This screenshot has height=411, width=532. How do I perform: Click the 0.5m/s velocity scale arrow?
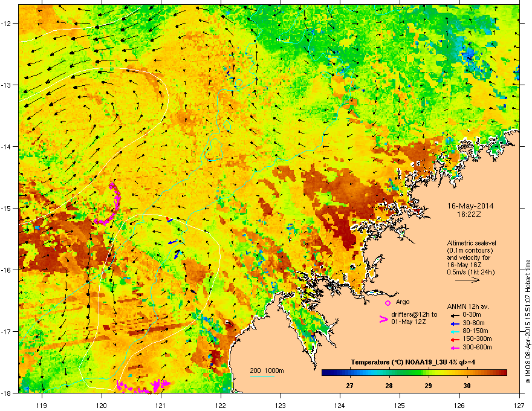pyautogui.click(x=467, y=280)
